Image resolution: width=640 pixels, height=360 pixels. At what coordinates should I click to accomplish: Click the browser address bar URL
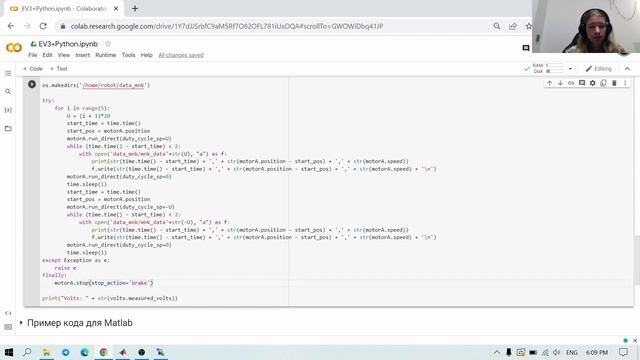pos(227,26)
